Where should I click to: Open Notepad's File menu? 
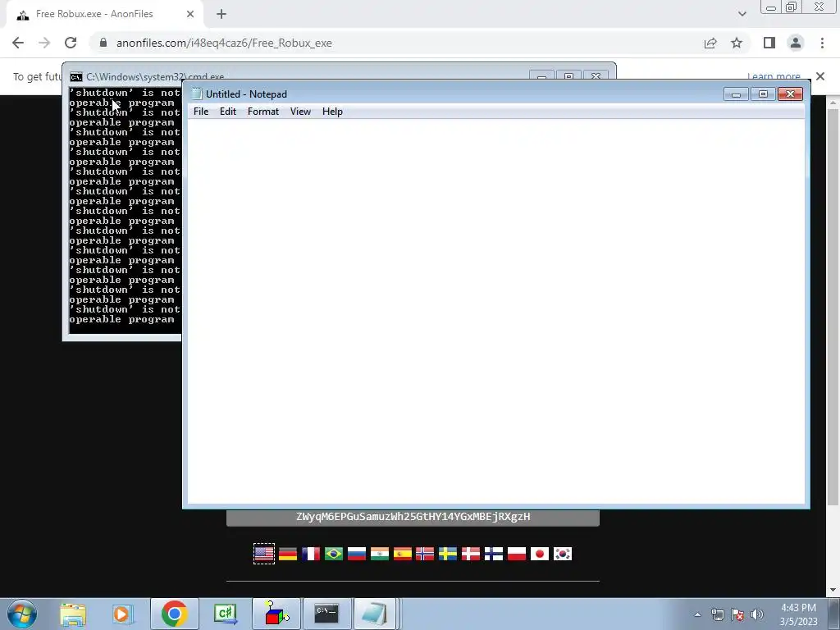pos(201,112)
